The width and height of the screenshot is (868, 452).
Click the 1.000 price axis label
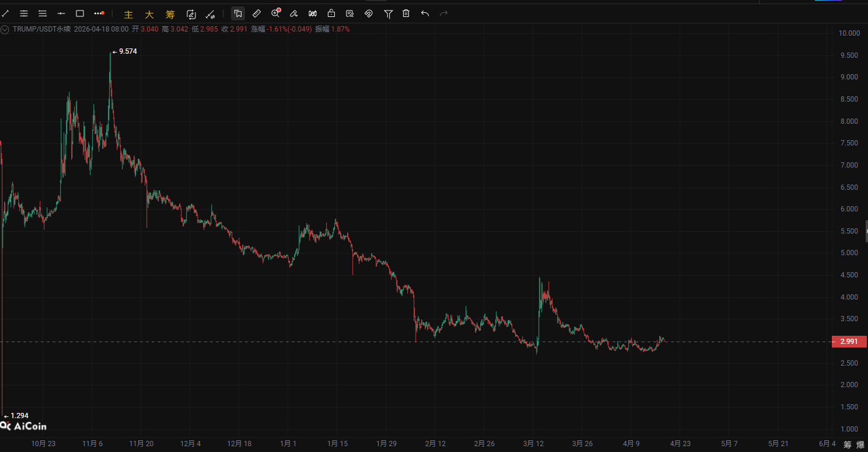(849, 429)
